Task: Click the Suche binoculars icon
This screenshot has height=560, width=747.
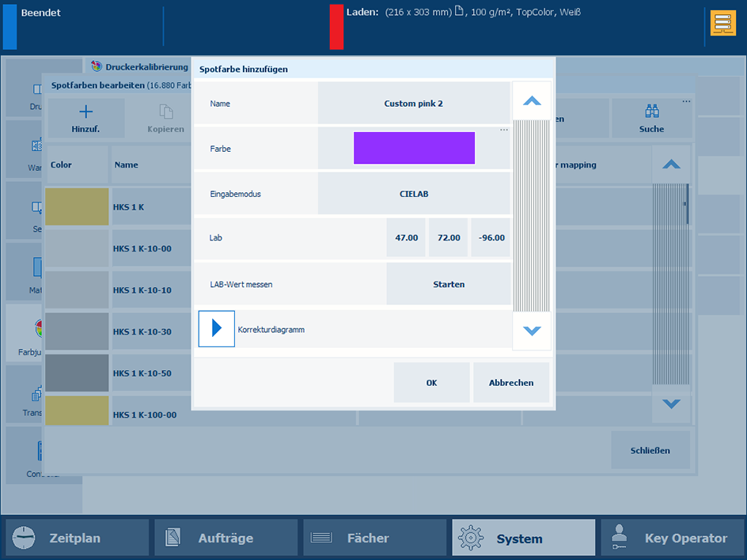Action: pos(651,112)
